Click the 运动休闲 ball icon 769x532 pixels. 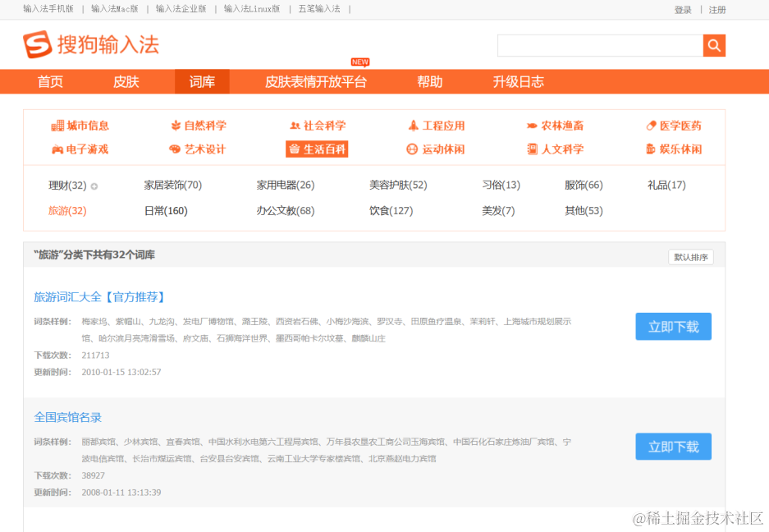click(412, 149)
